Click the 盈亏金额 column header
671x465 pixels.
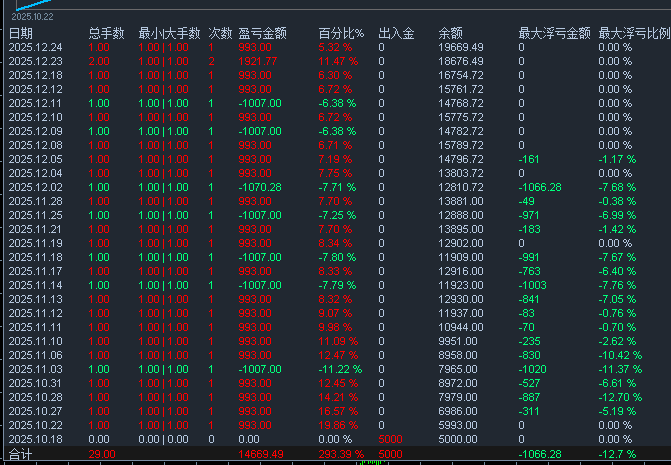[x=263, y=34]
